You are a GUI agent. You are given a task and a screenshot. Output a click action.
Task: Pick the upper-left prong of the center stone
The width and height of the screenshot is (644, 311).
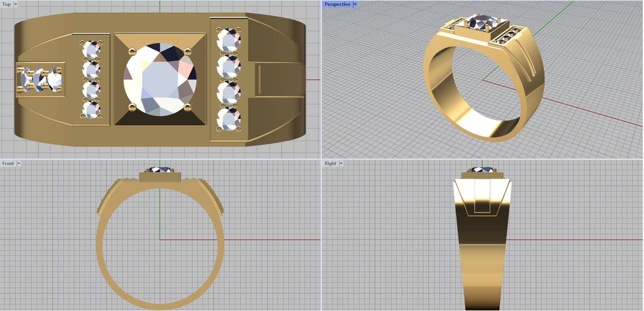tap(132, 52)
